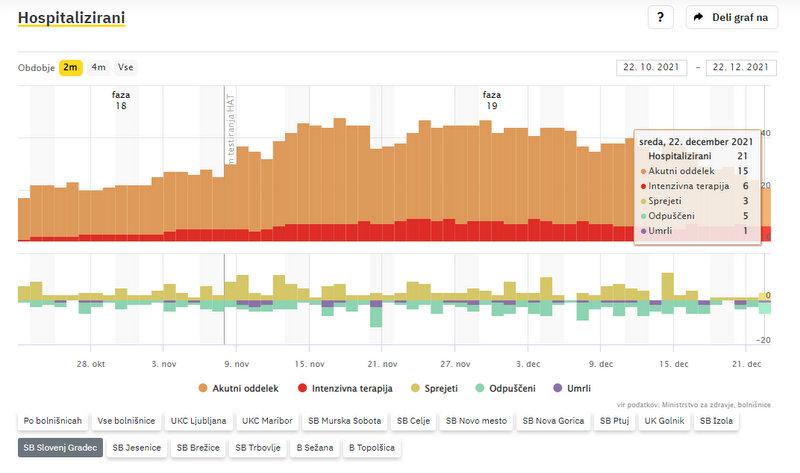
Task: Select the 4m period option
Action: click(x=98, y=67)
